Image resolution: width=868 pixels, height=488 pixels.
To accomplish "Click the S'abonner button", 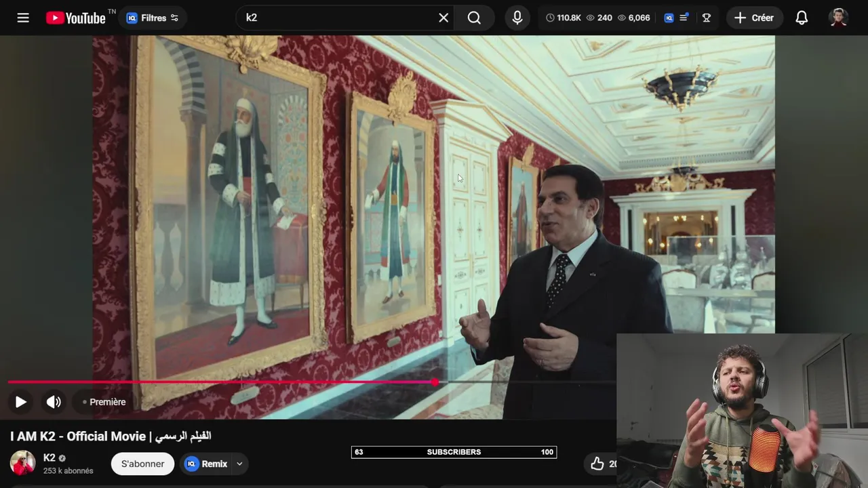I will click(x=142, y=464).
